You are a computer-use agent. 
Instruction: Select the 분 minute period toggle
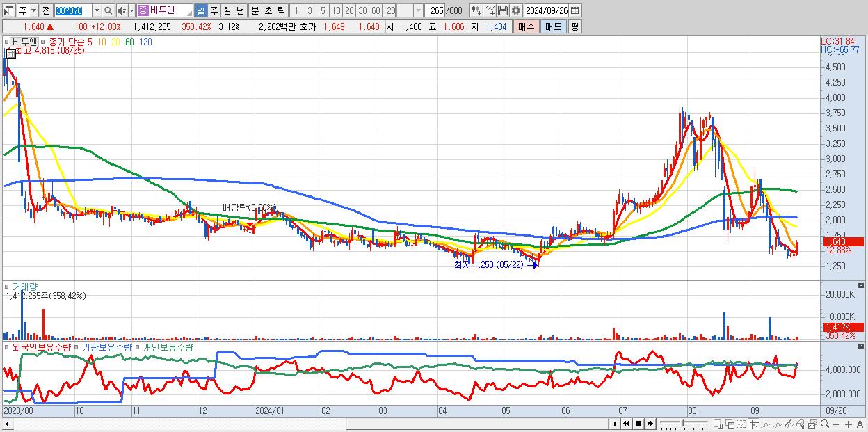[254, 10]
